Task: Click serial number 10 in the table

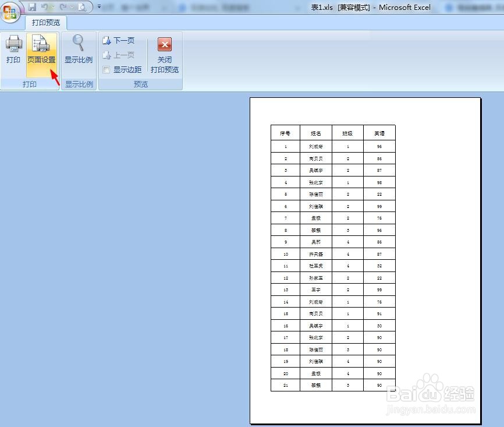Action: point(286,254)
